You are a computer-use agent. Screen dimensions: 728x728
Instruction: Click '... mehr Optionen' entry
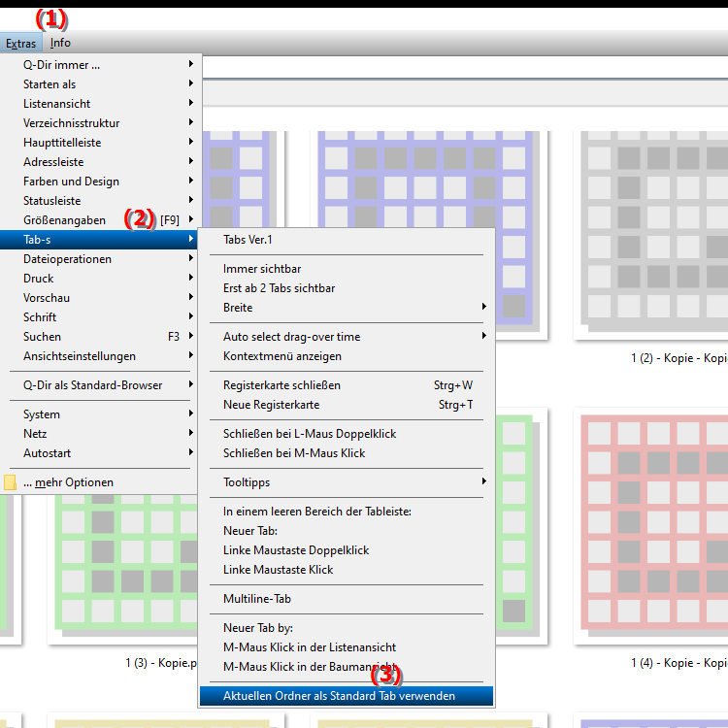tap(100, 482)
